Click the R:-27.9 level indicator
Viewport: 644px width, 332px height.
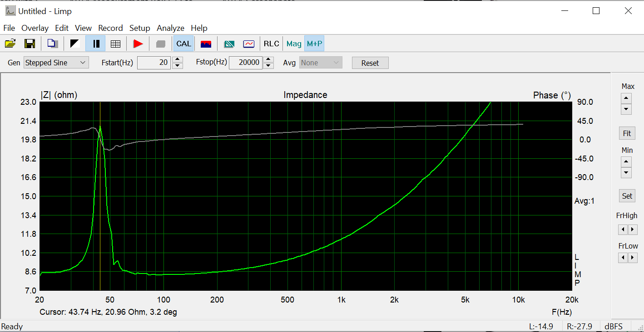click(579, 326)
